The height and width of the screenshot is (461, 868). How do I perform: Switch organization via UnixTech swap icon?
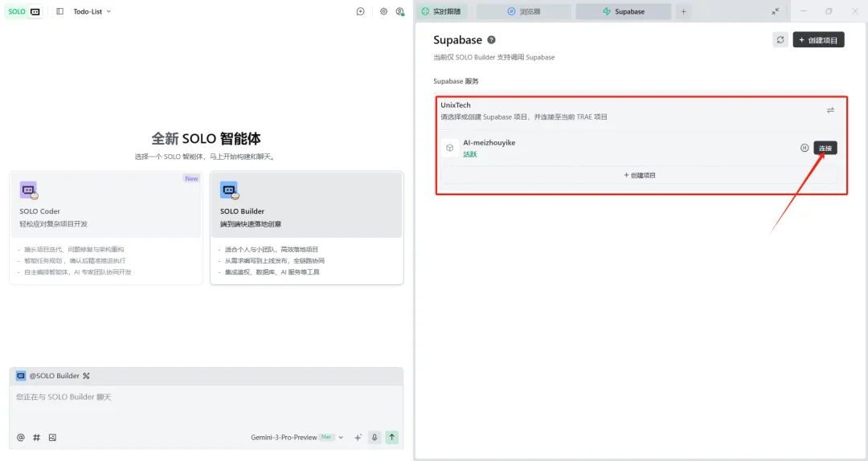(x=830, y=110)
